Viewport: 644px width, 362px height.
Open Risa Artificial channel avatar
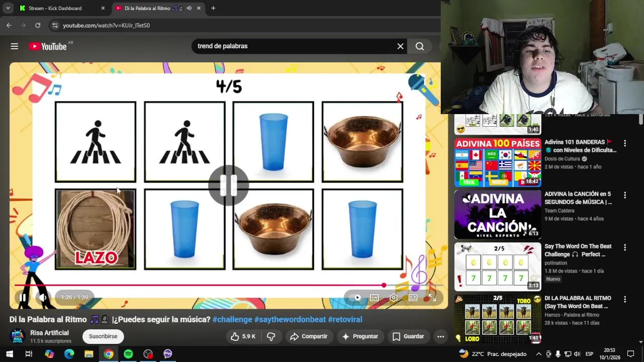click(x=18, y=336)
